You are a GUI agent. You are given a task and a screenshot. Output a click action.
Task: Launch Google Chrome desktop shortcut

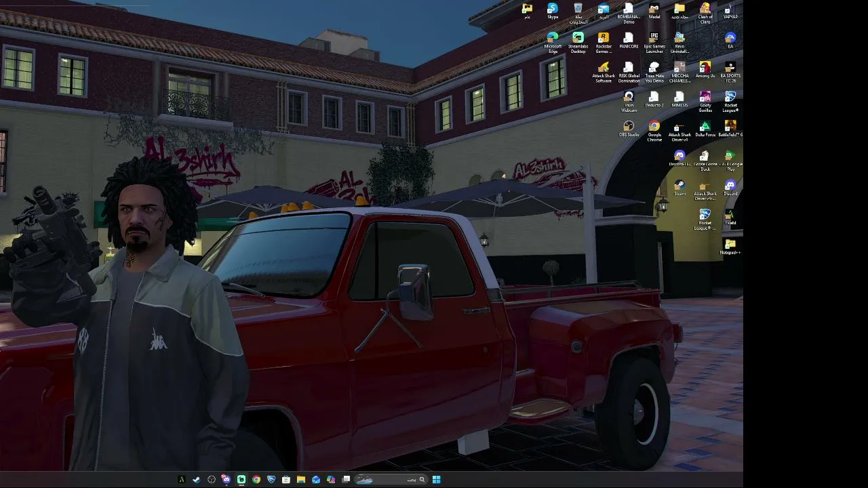click(x=654, y=131)
